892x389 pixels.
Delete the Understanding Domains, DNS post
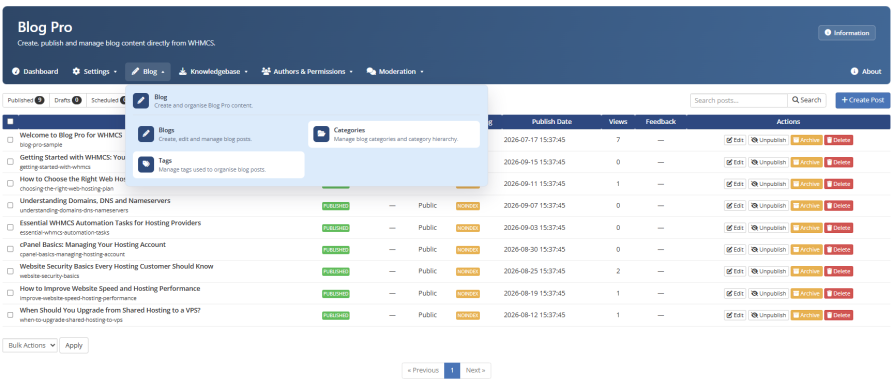pyautogui.click(x=839, y=206)
